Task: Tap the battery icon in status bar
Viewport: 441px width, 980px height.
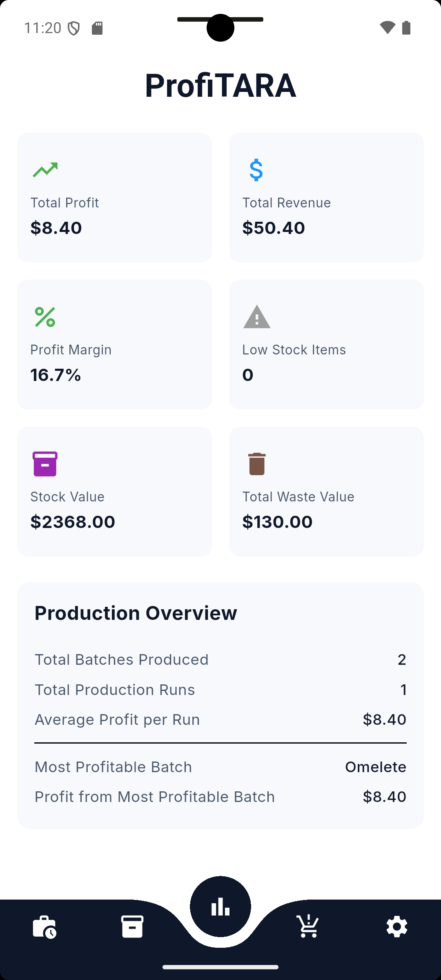Action: pyautogui.click(x=406, y=28)
